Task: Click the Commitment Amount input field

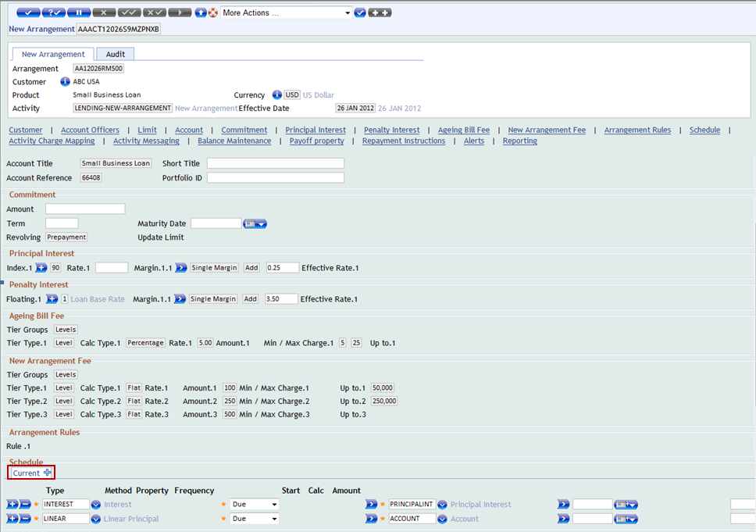Action: [x=85, y=209]
